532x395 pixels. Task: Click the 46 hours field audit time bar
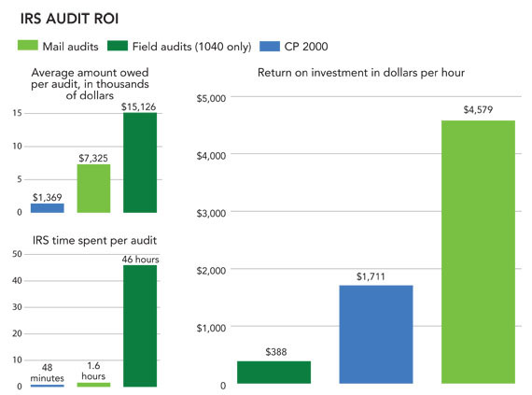click(140, 326)
